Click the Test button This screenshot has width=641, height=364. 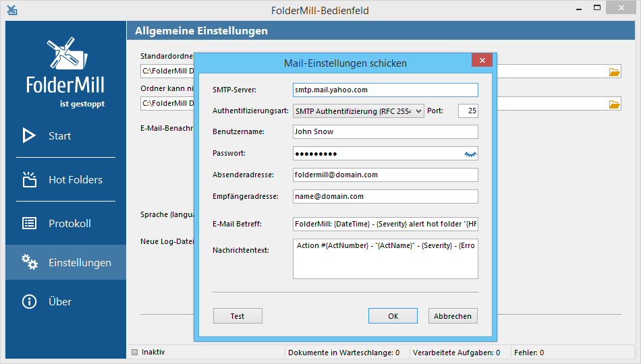pos(238,315)
